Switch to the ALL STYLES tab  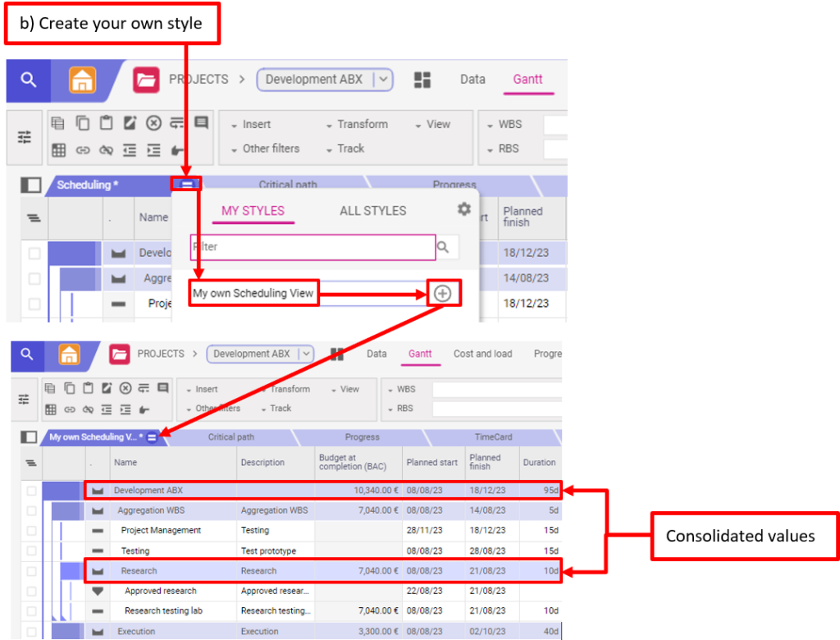tap(372, 211)
